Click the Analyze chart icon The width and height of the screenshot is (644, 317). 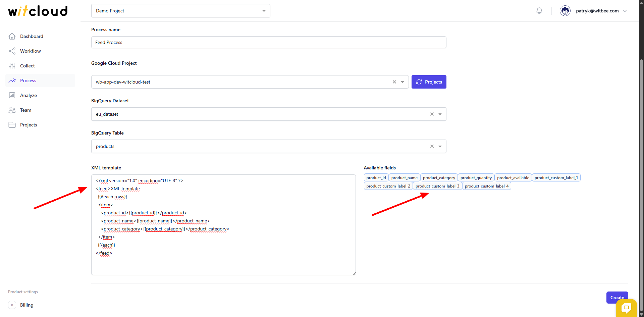(x=12, y=95)
